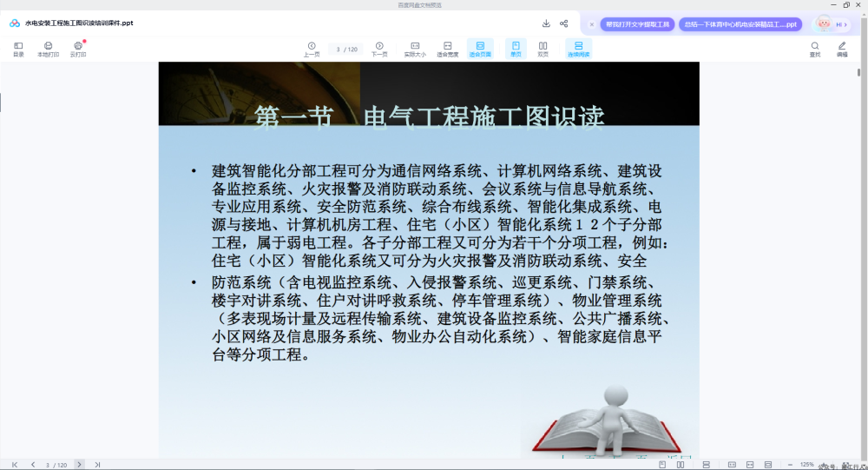This screenshot has width=868, height=470.
Task: Switch to 双页 double page mode
Action: [x=543, y=49]
